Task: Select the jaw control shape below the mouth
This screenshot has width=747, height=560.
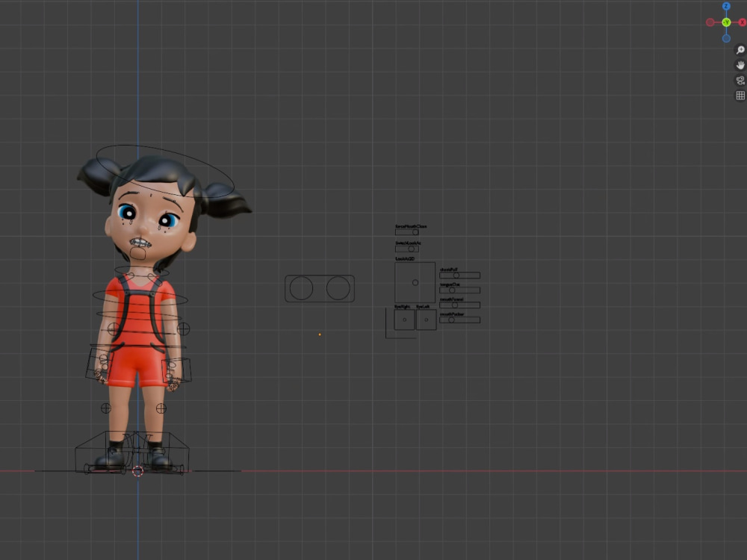Action: (138, 253)
